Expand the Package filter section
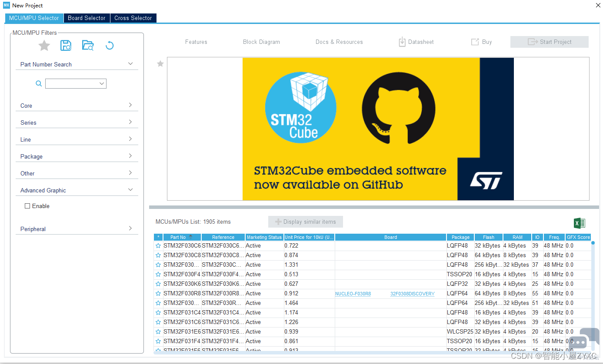 click(130, 156)
